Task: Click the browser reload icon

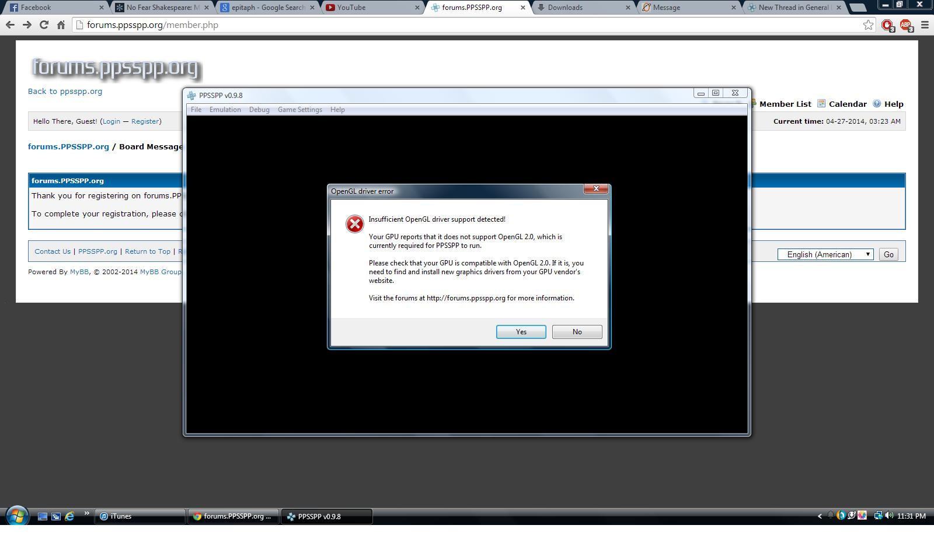Action: 44,25
